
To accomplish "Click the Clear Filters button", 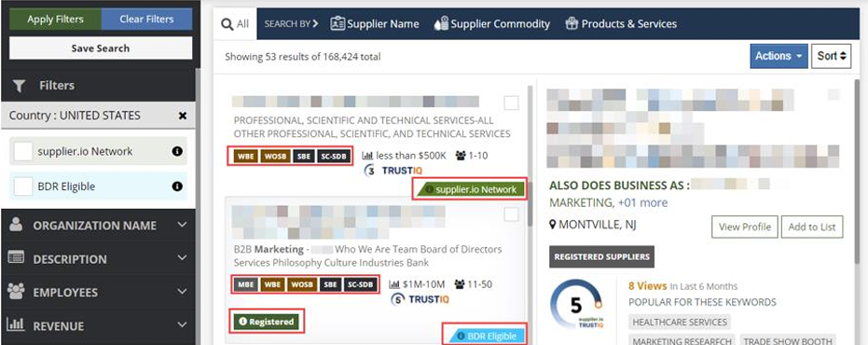I will (146, 20).
